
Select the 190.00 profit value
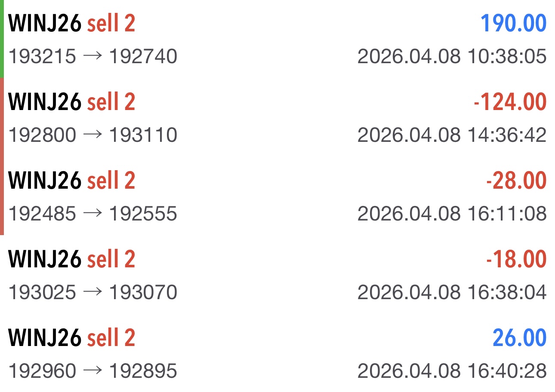coord(513,23)
